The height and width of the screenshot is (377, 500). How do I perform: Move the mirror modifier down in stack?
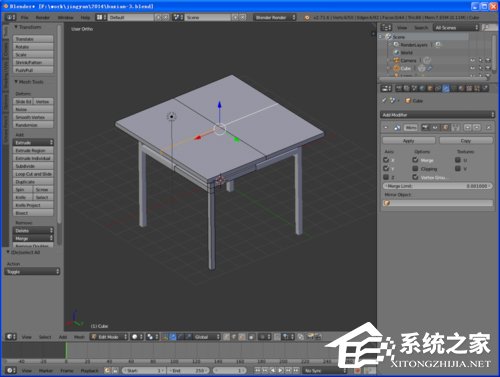click(477, 127)
